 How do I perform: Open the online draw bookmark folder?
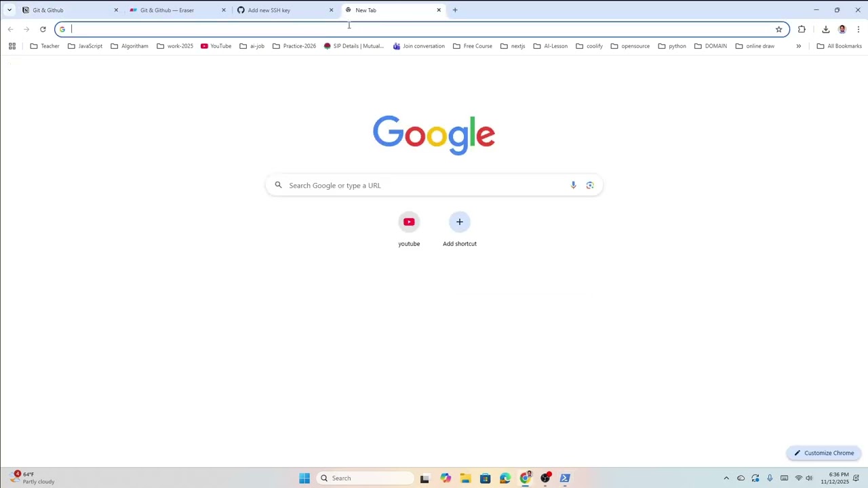(754, 46)
